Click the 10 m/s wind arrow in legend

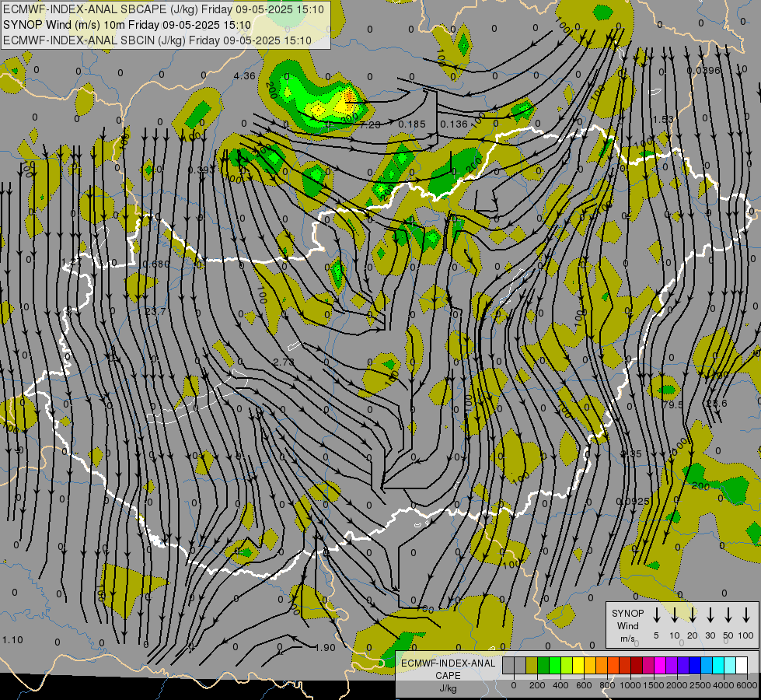click(674, 615)
